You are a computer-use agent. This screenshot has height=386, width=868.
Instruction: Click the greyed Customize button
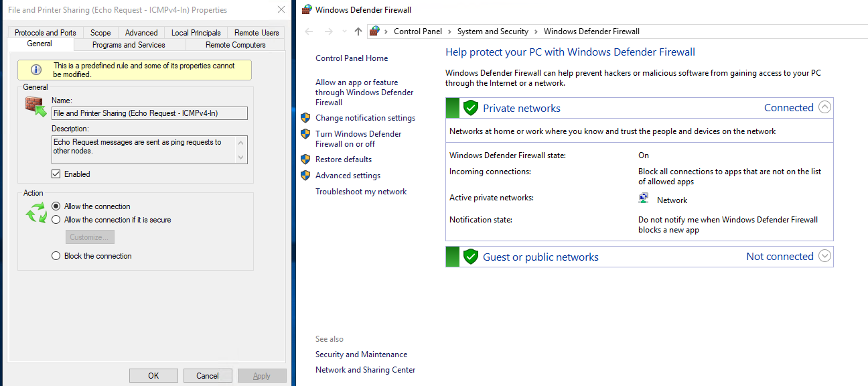[90, 237]
